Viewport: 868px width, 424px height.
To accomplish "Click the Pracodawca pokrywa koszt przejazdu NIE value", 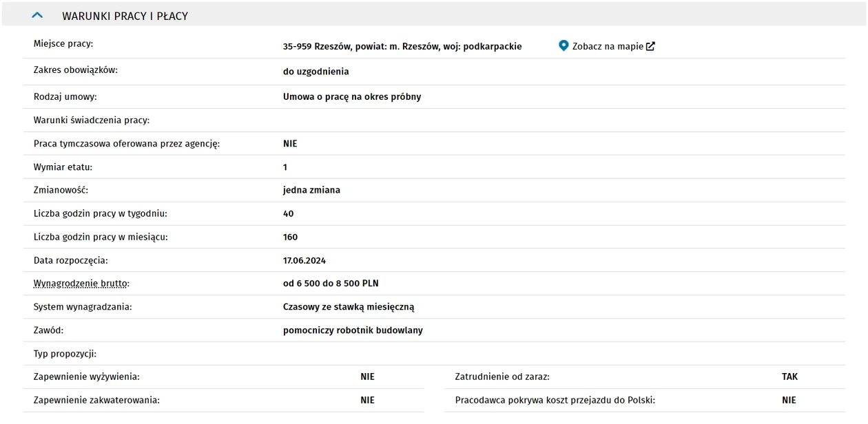I will [789, 400].
